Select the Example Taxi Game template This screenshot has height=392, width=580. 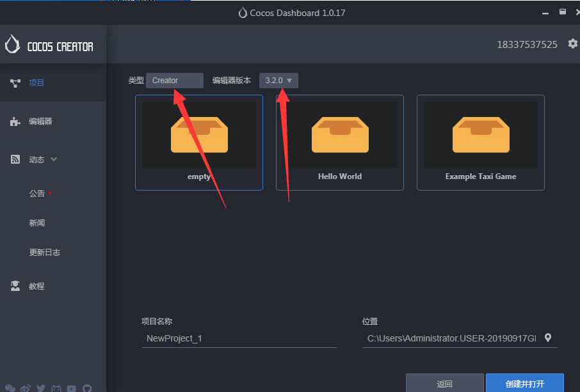481,143
